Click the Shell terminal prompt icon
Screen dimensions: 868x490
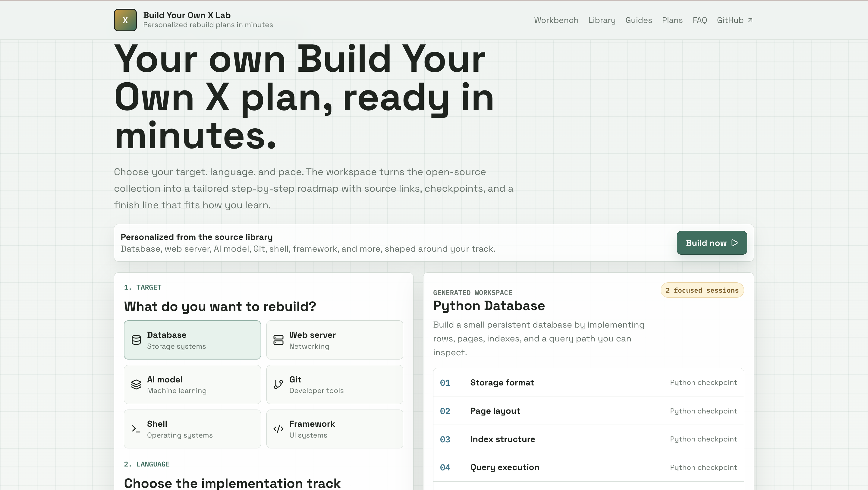[x=136, y=429]
